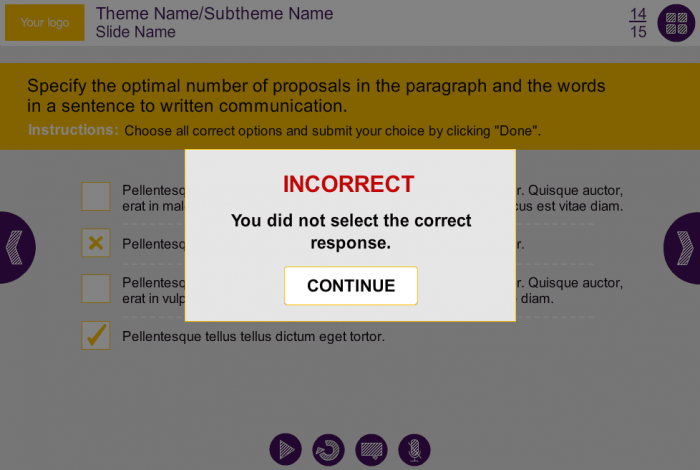Image resolution: width=700 pixels, height=470 pixels.
Task: Click the slide counter 14 of 15
Action: (x=638, y=23)
